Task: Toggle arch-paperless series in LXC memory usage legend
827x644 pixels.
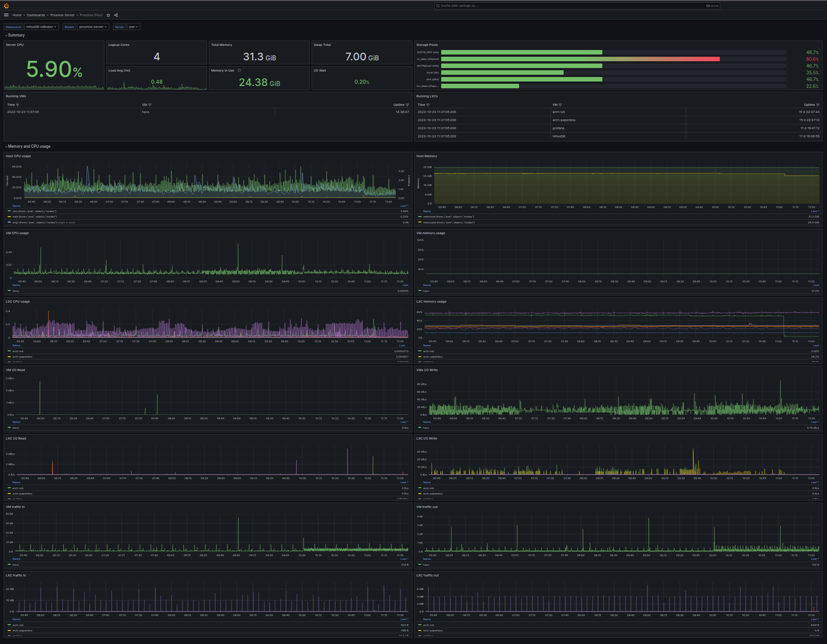Action: point(433,357)
